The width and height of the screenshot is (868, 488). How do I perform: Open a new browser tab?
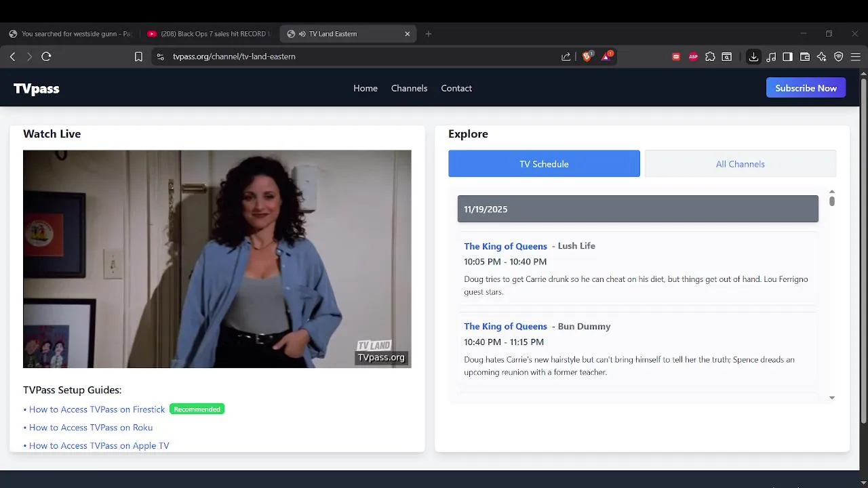pyautogui.click(x=428, y=34)
